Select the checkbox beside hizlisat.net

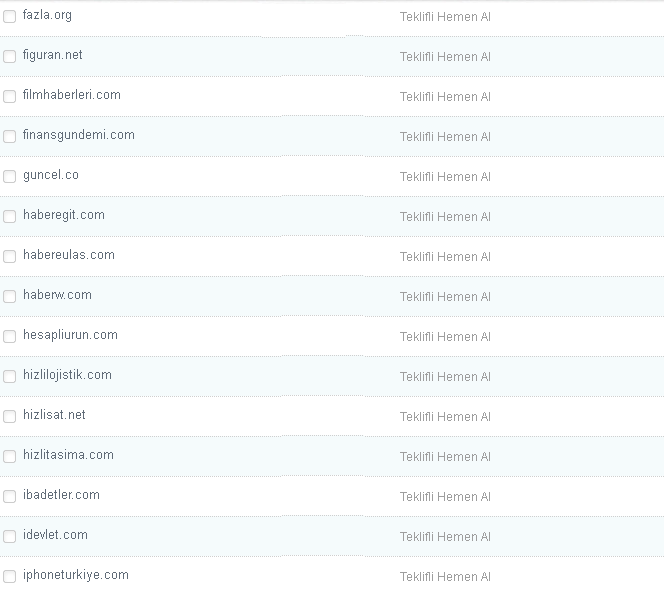(x=10, y=417)
